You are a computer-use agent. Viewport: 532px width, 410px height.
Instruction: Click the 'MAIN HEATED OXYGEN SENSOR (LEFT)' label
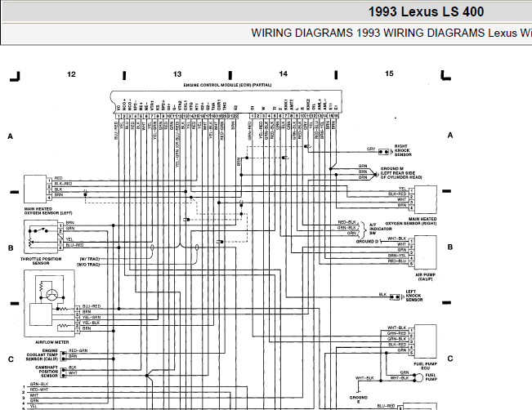[x=48, y=211]
